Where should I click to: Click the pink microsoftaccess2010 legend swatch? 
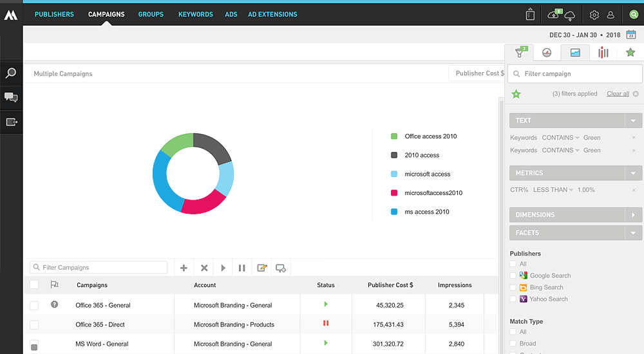[x=394, y=193]
